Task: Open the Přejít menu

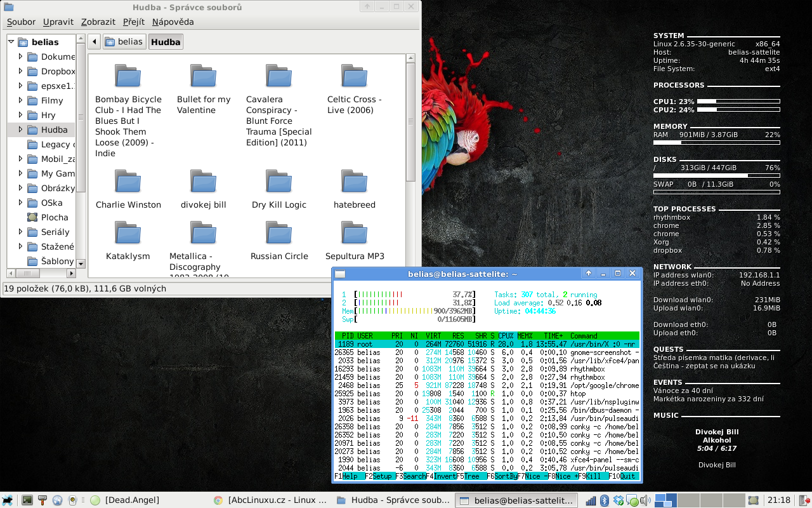Action: [134, 22]
